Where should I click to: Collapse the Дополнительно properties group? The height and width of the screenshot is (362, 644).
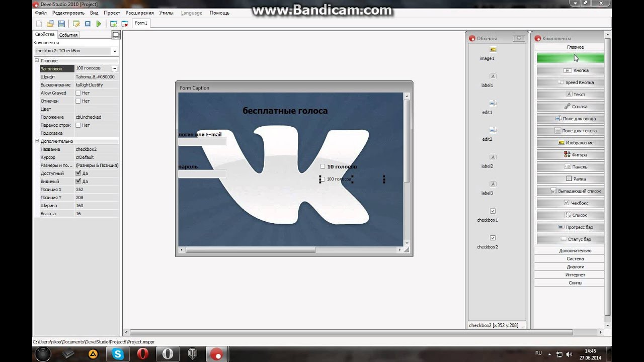[37, 141]
